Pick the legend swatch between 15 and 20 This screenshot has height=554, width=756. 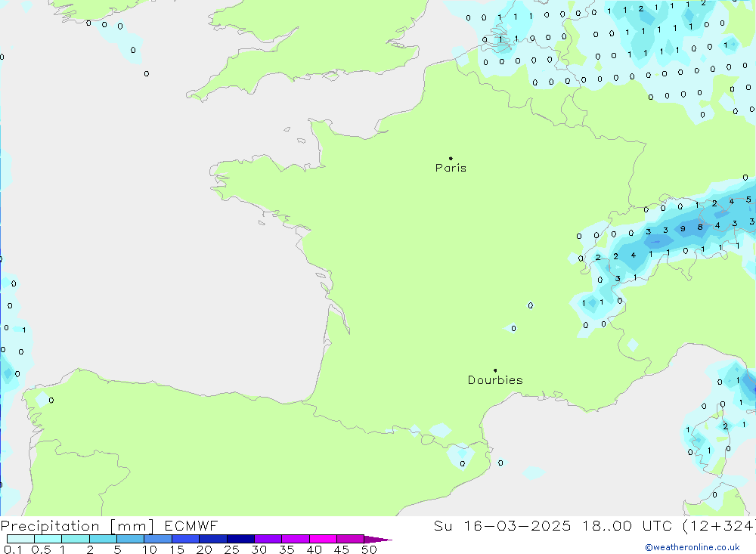(x=186, y=539)
